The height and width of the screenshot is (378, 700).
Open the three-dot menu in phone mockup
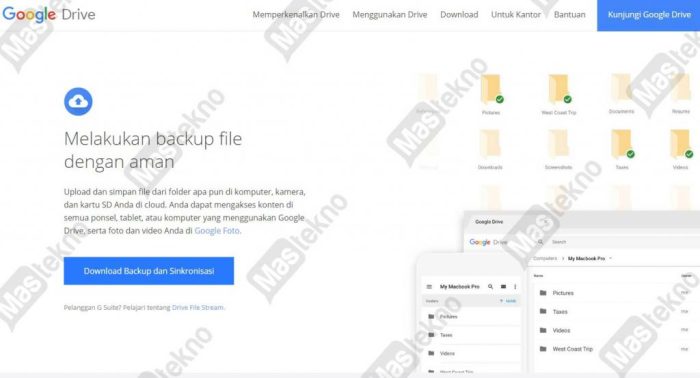click(515, 287)
